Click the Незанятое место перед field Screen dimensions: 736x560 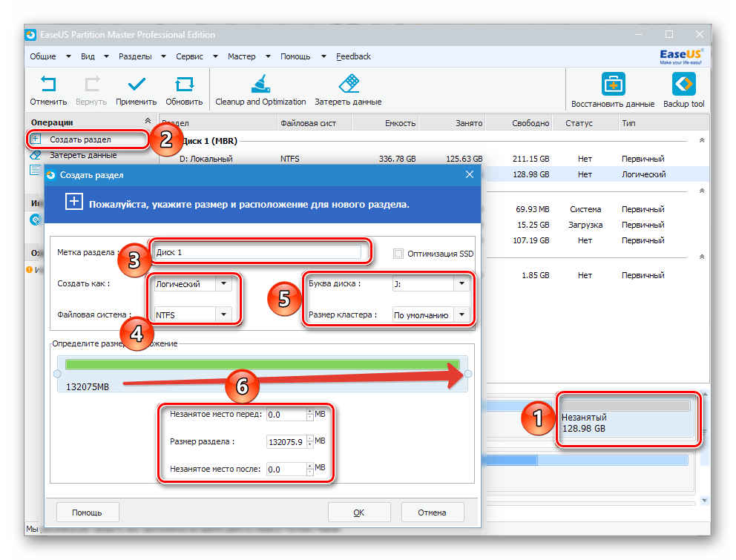click(x=286, y=415)
